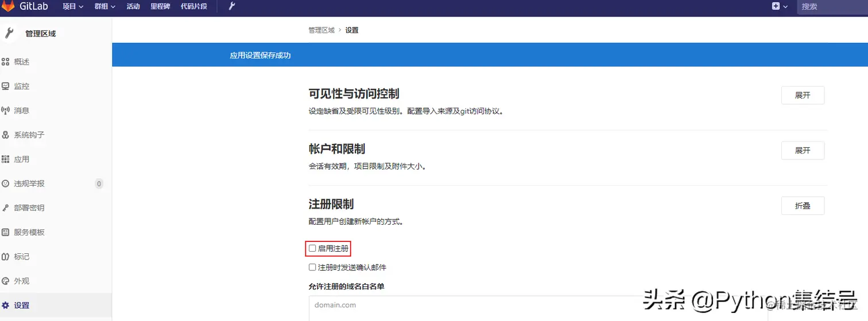Select 消息 in the admin sidebar
868x321 pixels.
tap(22, 111)
